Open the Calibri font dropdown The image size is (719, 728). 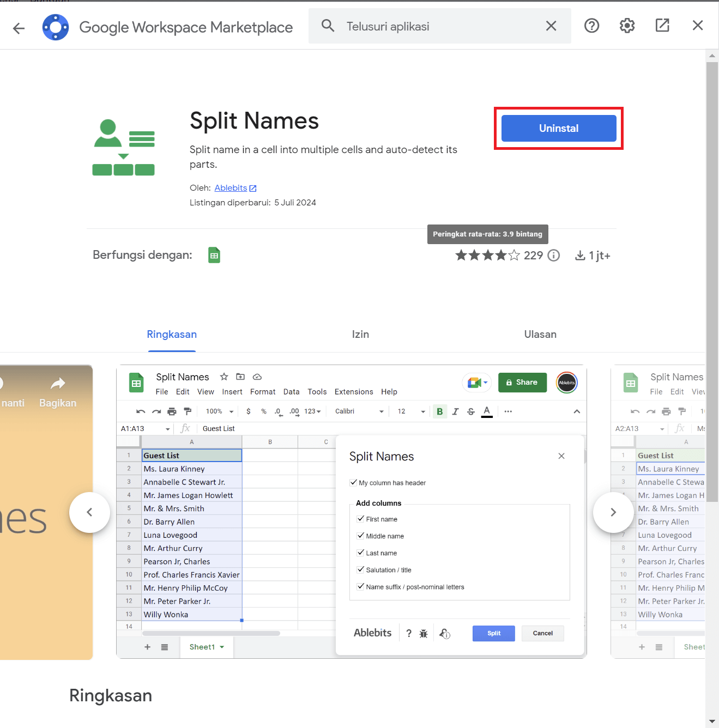[358, 411]
